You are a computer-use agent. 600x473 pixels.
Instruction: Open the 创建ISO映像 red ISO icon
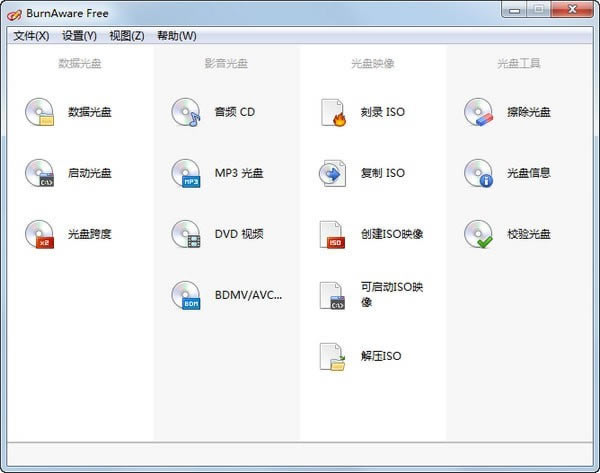pyautogui.click(x=332, y=234)
